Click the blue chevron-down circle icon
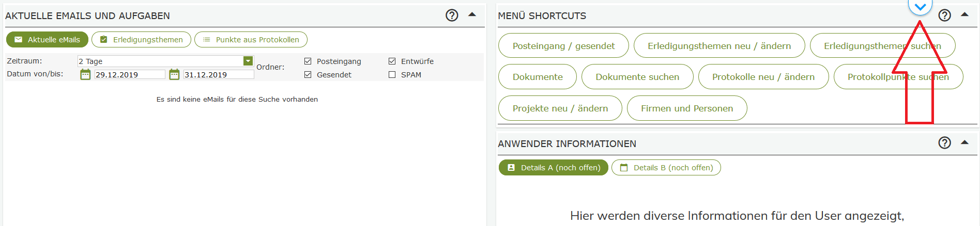This screenshot has height=226, width=980. click(x=920, y=7)
